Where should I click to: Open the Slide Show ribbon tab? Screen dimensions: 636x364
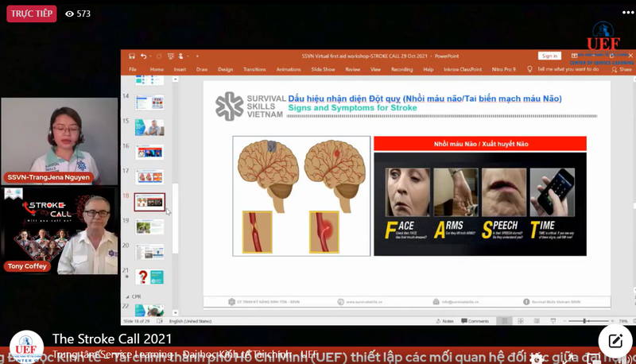323,69
